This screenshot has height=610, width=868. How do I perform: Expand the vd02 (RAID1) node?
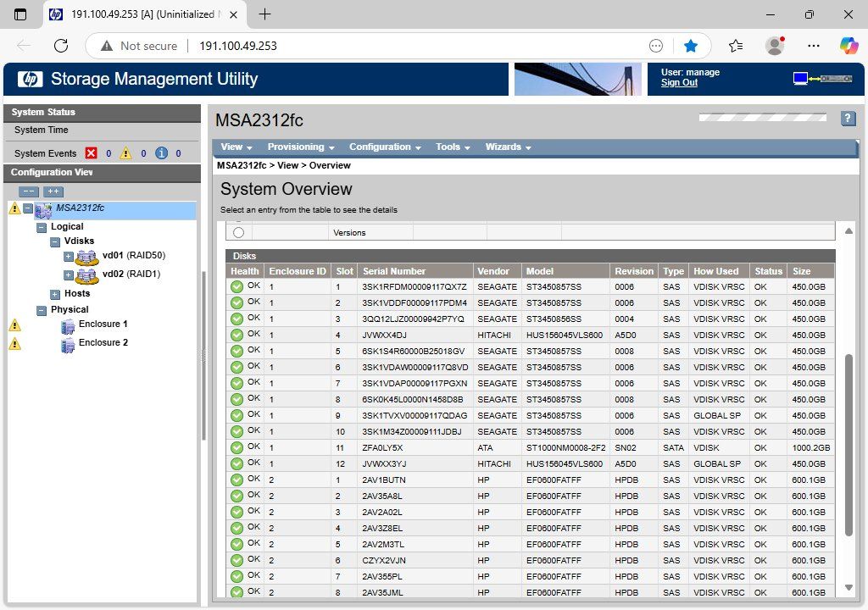pos(68,275)
